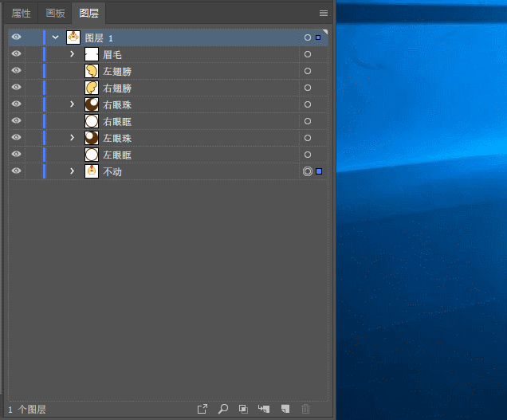This screenshot has width=507, height=420.
Task: Click the Create New Layer icon
Action: pyautogui.click(x=285, y=409)
